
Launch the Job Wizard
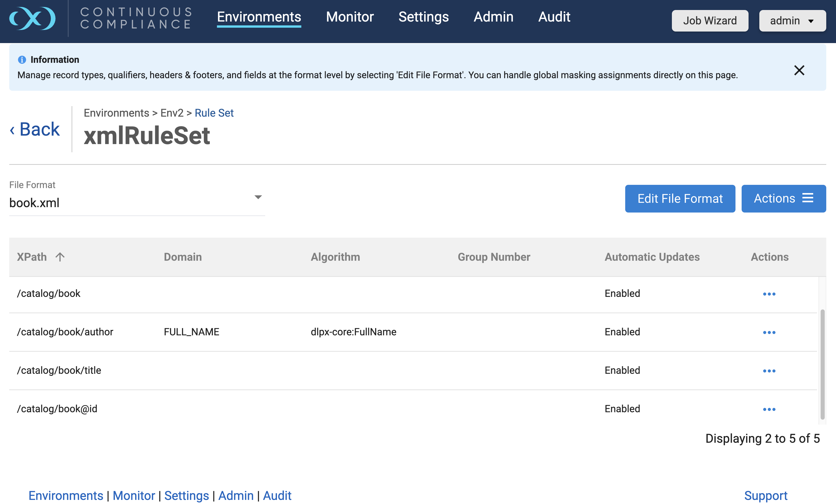(710, 21)
